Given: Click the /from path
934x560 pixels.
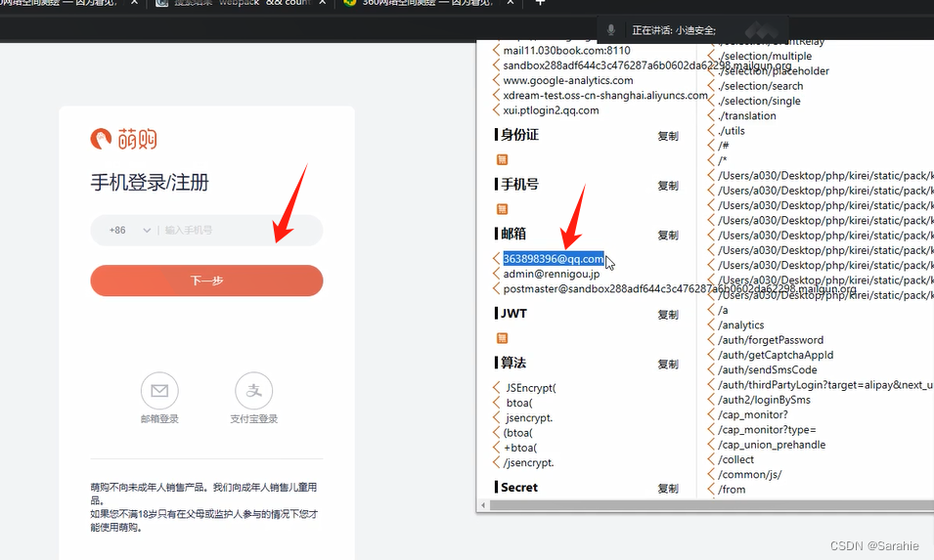Looking at the screenshot, I should [732, 490].
